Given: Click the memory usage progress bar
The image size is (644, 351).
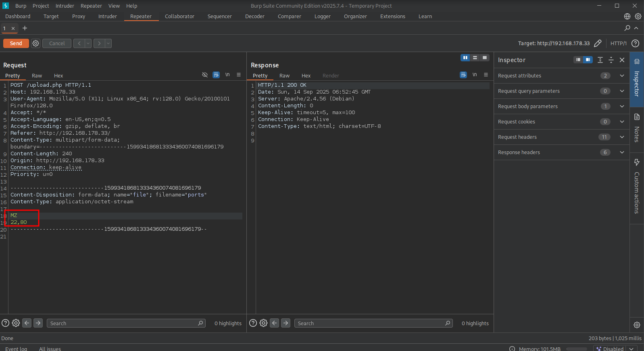Looking at the screenshot, I should tap(577, 349).
